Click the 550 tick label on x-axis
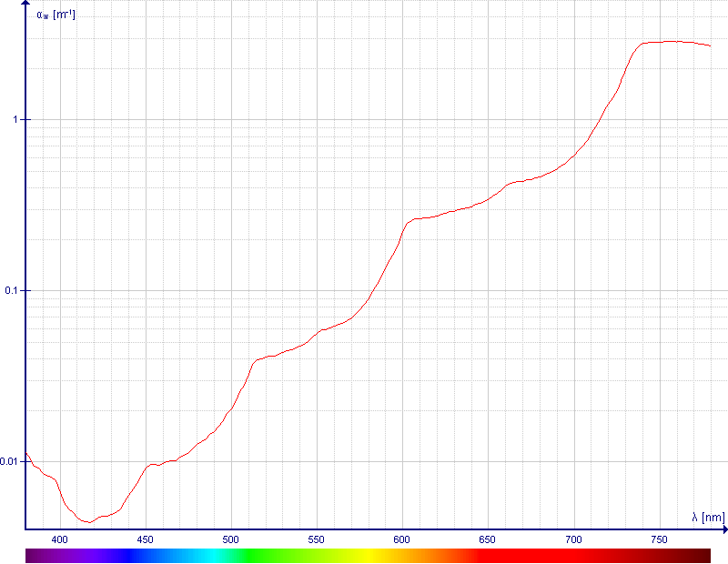 [x=317, y=539]
